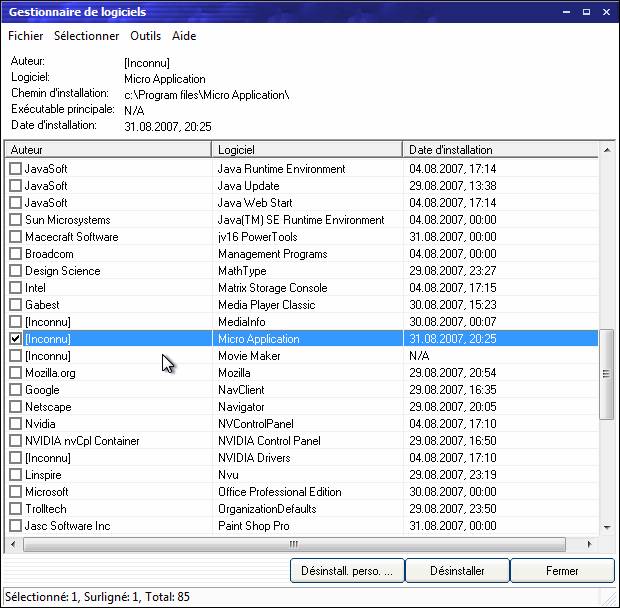
Task: Click the horizontal scrollbar left arrow
Action: coord(13,544)
